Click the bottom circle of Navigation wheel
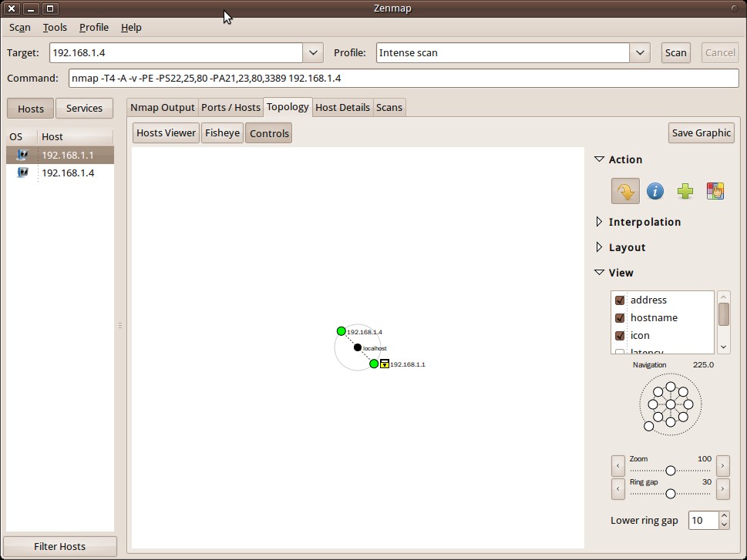 pos(671,422)
